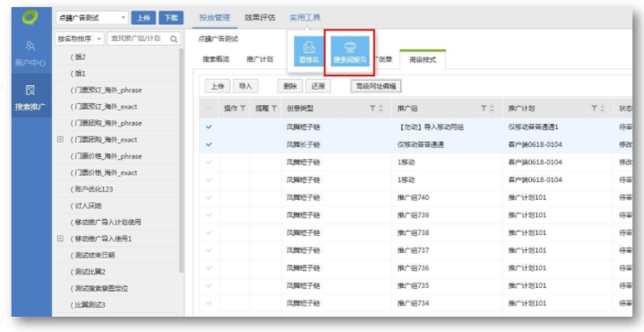Select the 高级样式 tab

click(x=422, y=59)
